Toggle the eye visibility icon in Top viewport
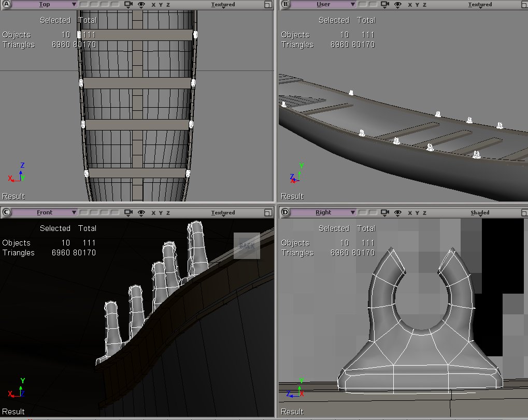Viewport: 528px width, 420px height. click(141, 5)
